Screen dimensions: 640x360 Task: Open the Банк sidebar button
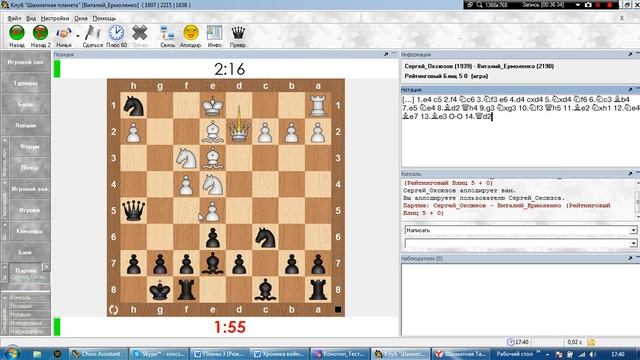click(x=25, y=253)
